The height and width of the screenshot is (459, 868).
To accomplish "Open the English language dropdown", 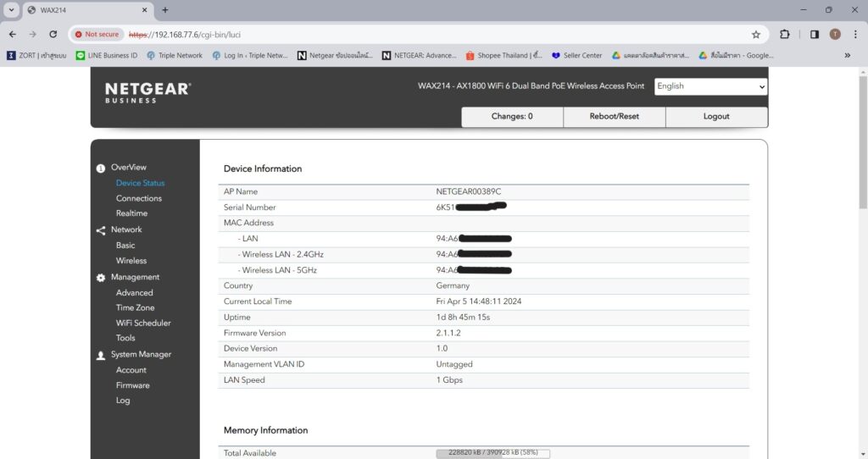I will [711, 86].
